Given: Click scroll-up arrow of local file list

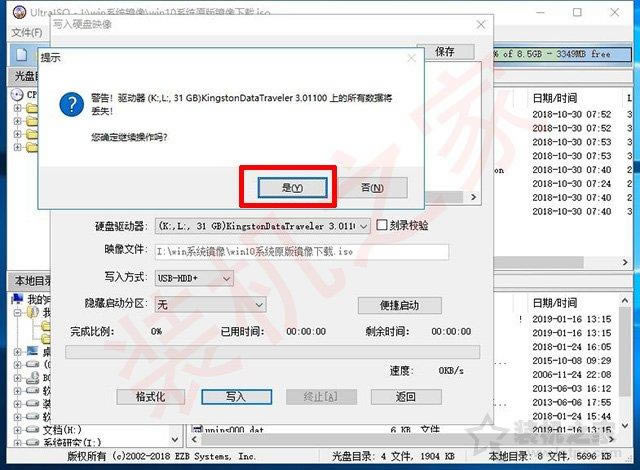Looking at the screenshot, I should 625,301.
